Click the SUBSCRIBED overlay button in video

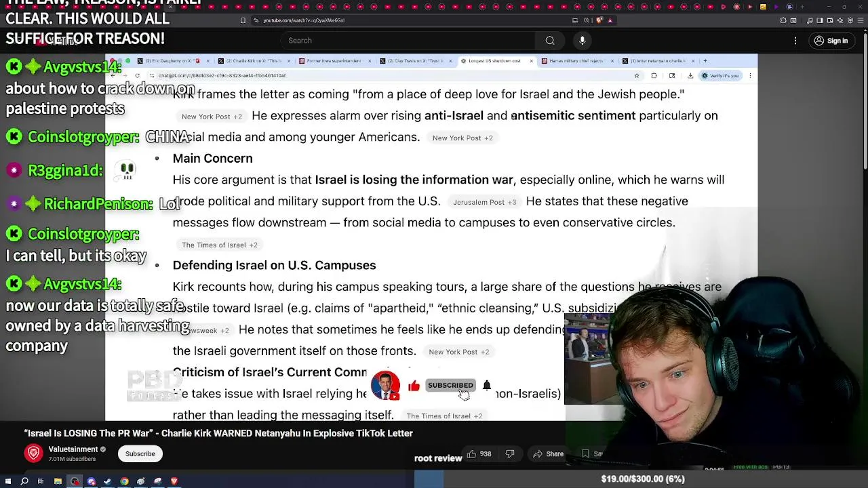pyautogui.click(x=450, y=385)
